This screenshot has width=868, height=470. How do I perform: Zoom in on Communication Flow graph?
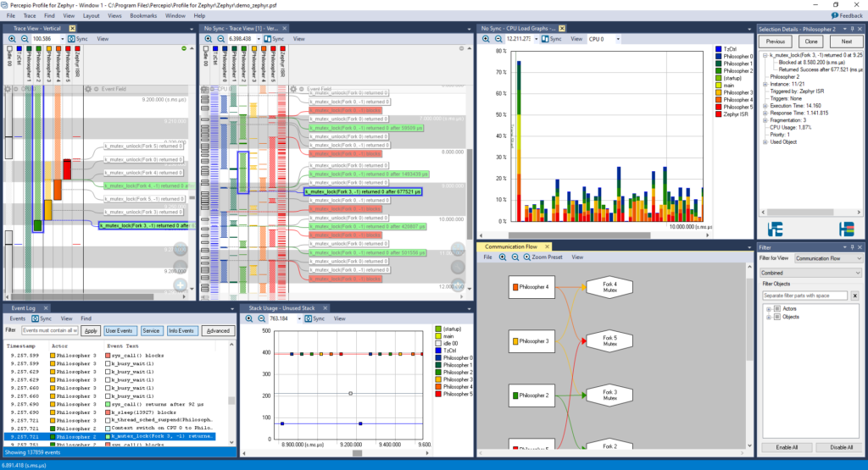503,257
